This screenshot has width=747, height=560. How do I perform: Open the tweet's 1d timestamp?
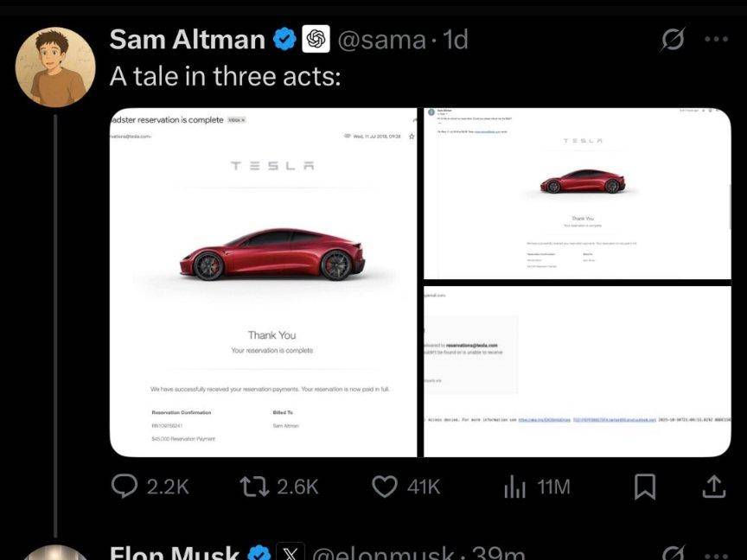pyautogui.click(x=455, y=39)
